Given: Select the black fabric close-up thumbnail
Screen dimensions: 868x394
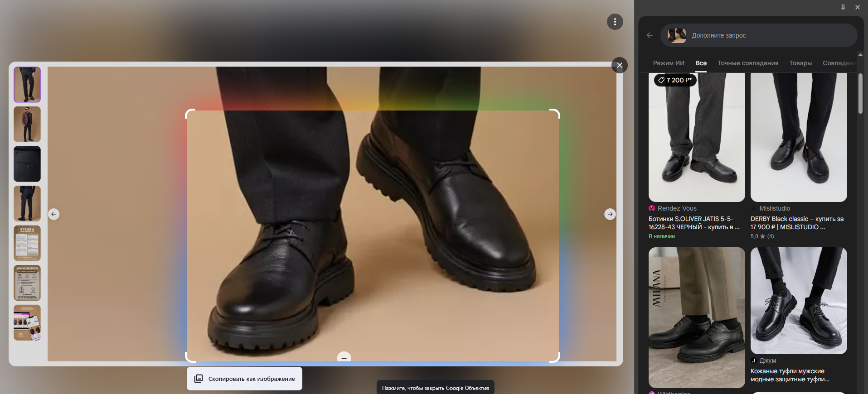Looking at the screenshot, I should point(27,164).
